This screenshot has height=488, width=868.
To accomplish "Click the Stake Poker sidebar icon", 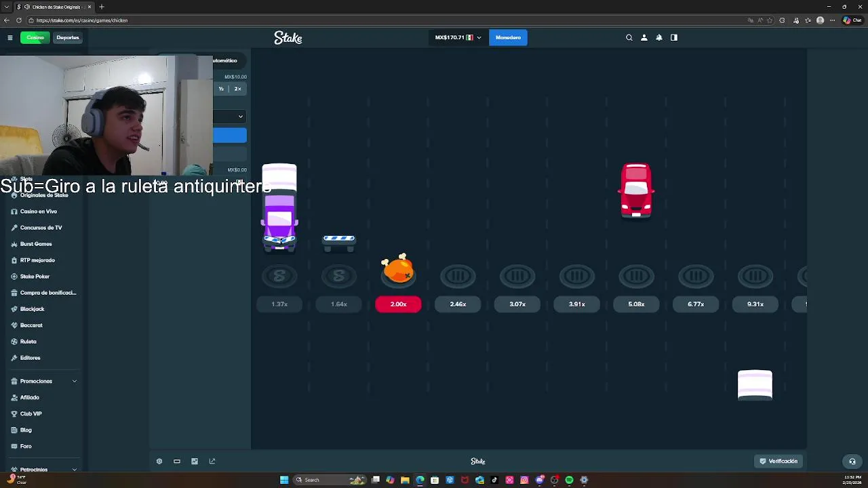I will tap(14, 277).
